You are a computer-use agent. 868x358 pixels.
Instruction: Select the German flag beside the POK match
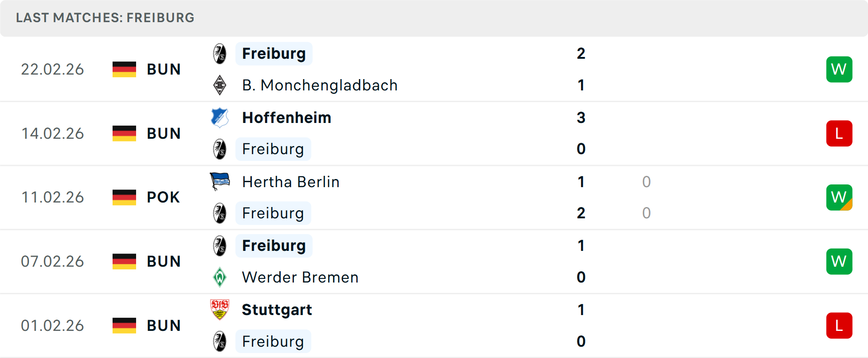click(124, 197)
